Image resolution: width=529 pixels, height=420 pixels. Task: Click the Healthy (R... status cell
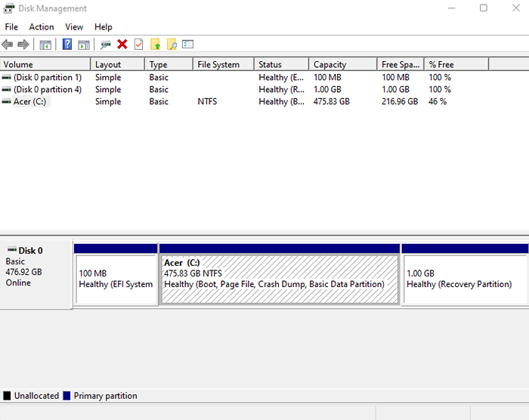point(281,89)
